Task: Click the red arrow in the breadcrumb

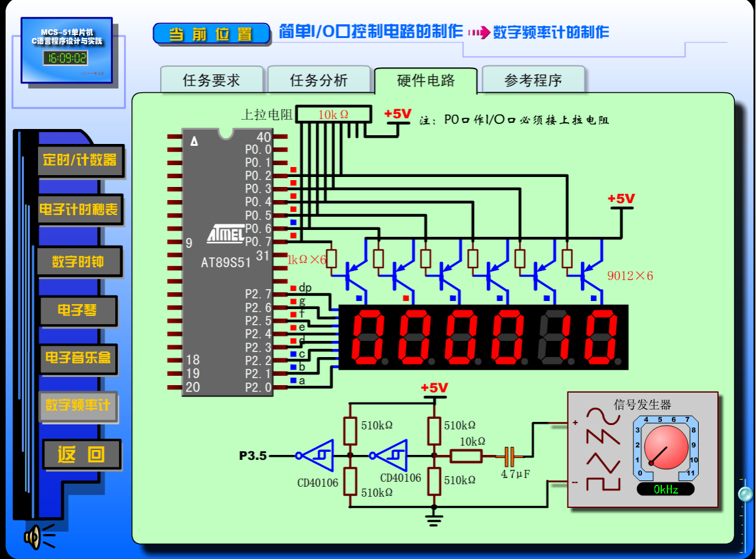Action: coord(478,33)
